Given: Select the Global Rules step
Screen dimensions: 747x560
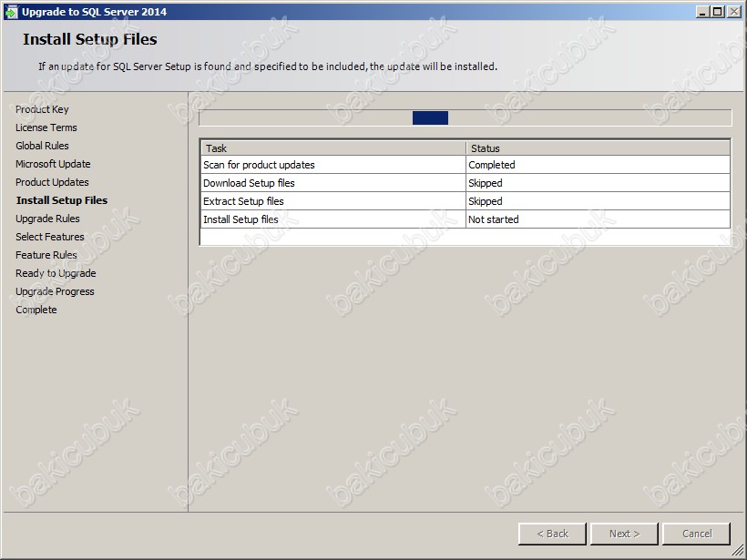Looking at the screenshot, I should 42,146.
